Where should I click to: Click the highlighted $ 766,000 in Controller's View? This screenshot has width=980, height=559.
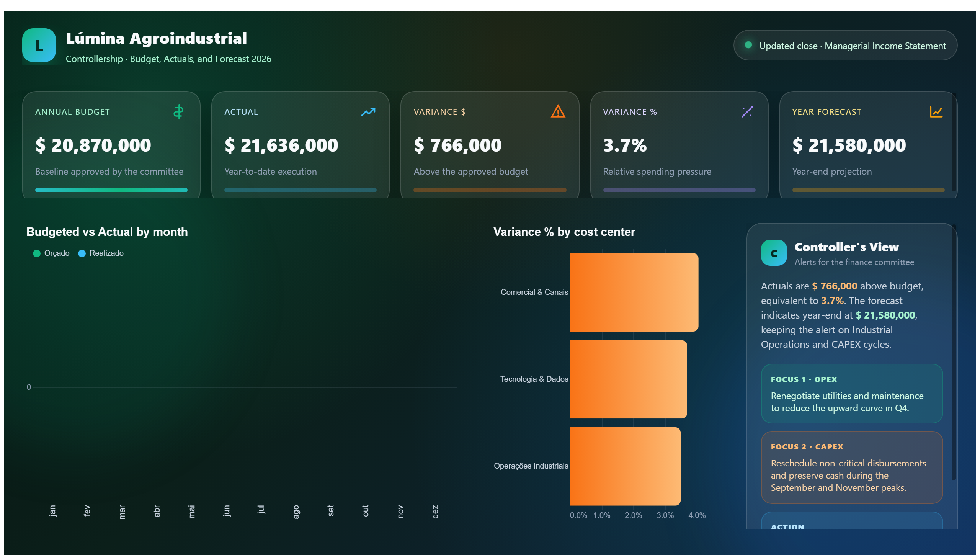coord(834,286)
